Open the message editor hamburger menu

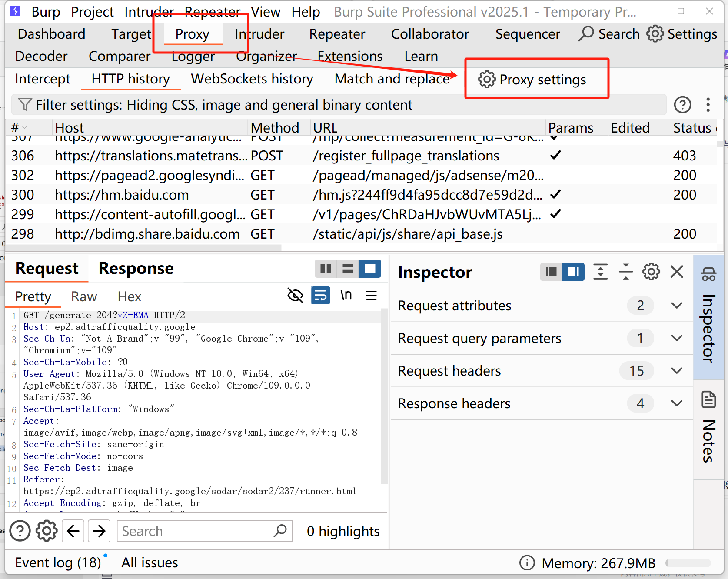(x=371, y=296)
